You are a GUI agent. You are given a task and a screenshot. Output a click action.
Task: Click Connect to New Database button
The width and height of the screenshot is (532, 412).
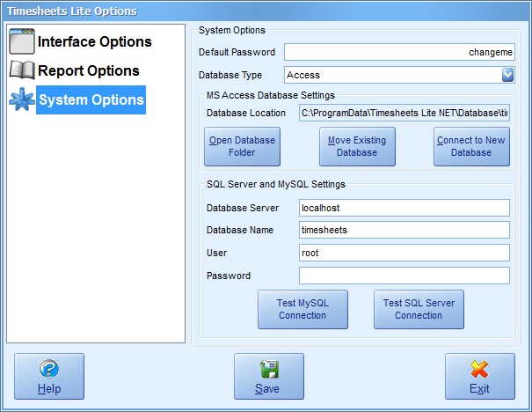click(471, 146)
